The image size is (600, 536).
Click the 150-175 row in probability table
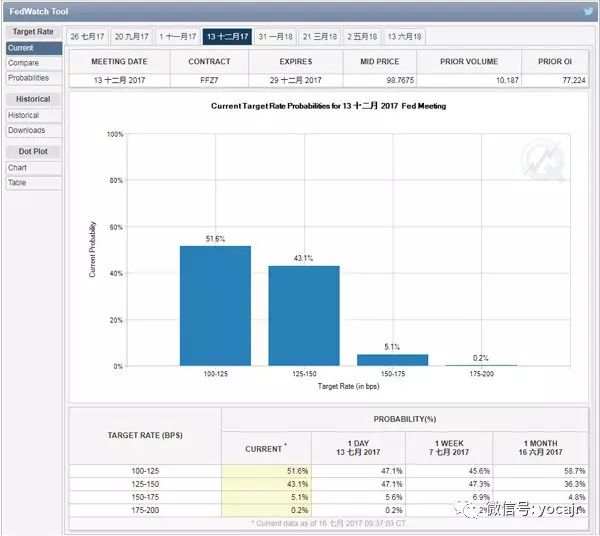(328, 497)
